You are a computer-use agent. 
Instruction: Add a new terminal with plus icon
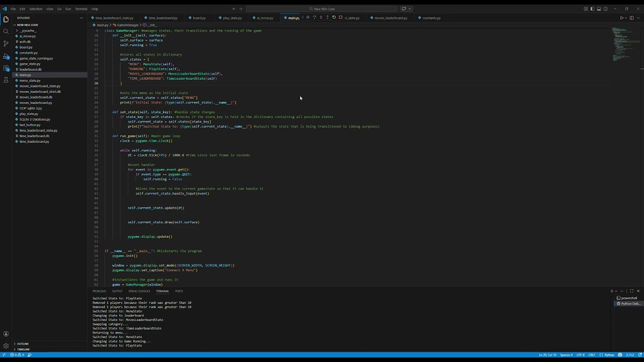tap(612, 291)
